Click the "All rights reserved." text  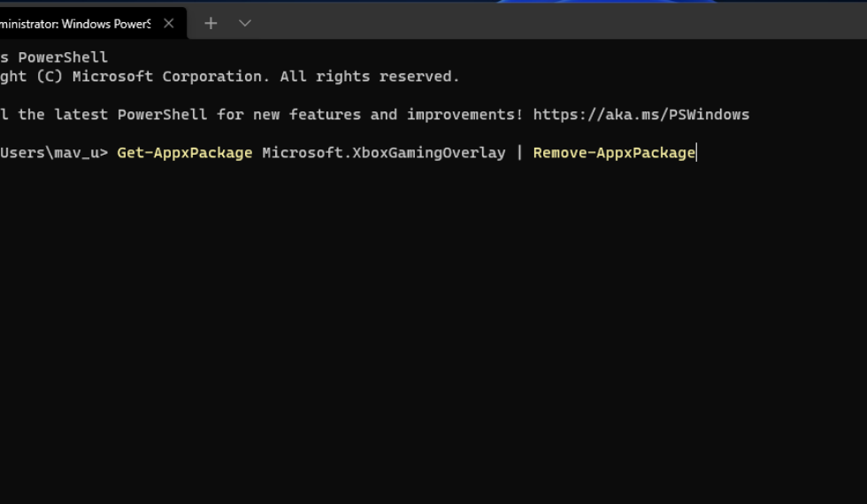(x=370, y=77)
